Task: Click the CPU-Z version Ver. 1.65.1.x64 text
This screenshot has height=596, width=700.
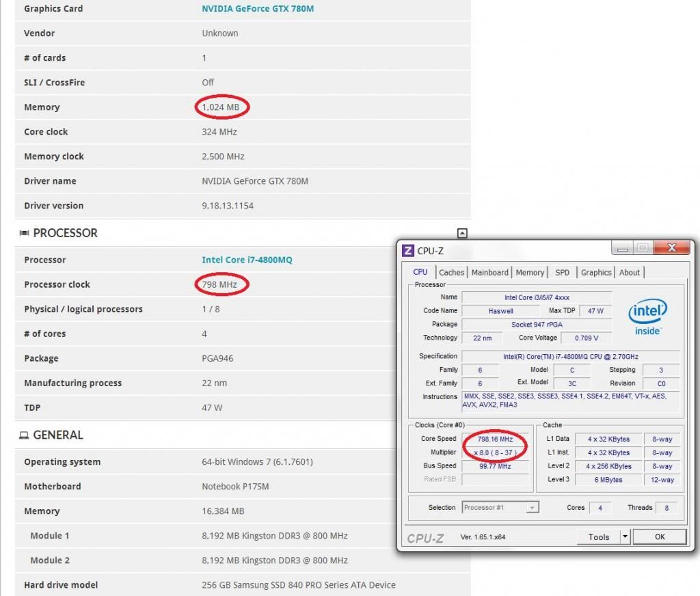Action: pos(483,537)
